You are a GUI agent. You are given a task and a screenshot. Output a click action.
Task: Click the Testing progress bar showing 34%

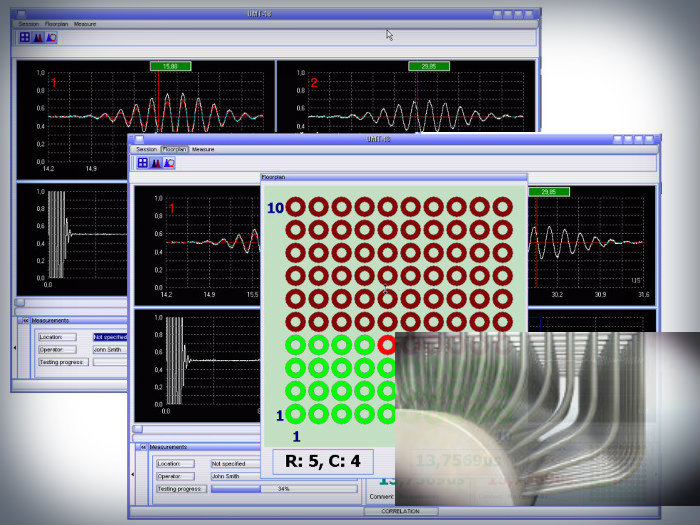click(282, 489)
